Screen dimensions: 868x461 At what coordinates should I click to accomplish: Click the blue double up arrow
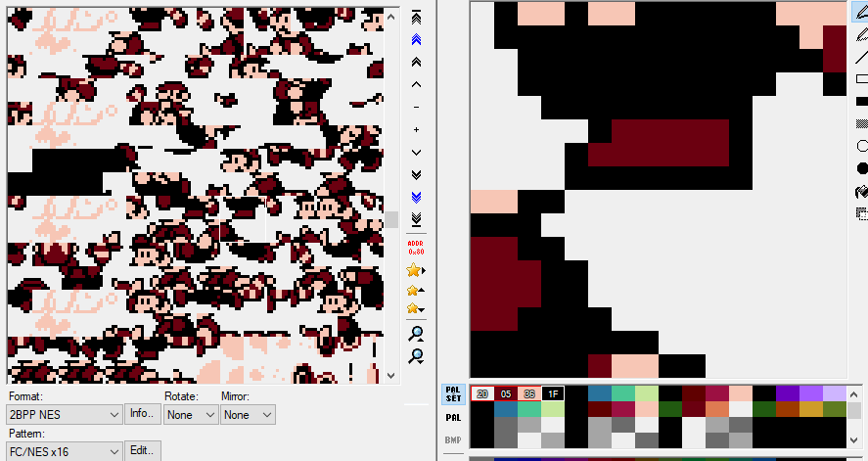point(416,39)
